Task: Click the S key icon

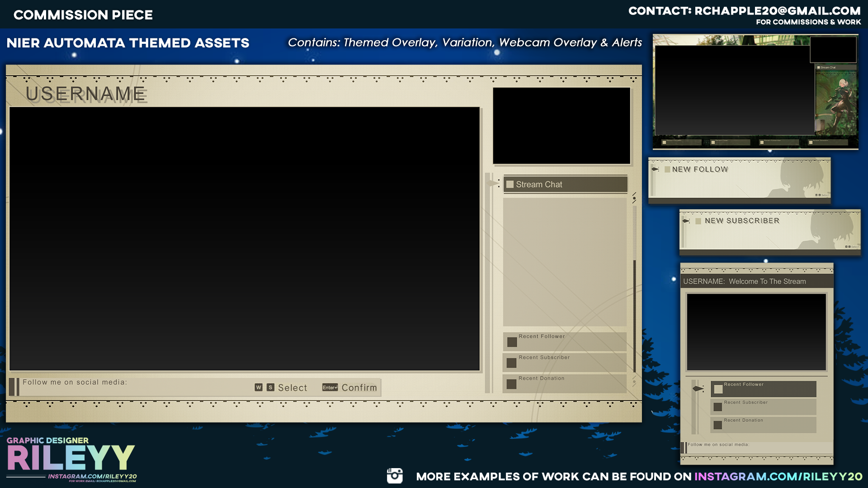Action: pyautogui.click(x=270, y=387)
